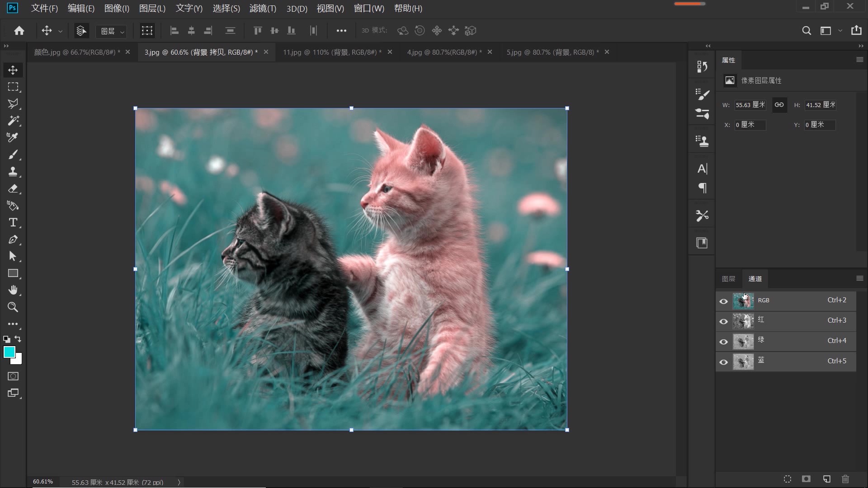Activate the Rectangular Marquee tool
Image resolution: width=868 pixels, height=488 pixels.
click(13, 87)
